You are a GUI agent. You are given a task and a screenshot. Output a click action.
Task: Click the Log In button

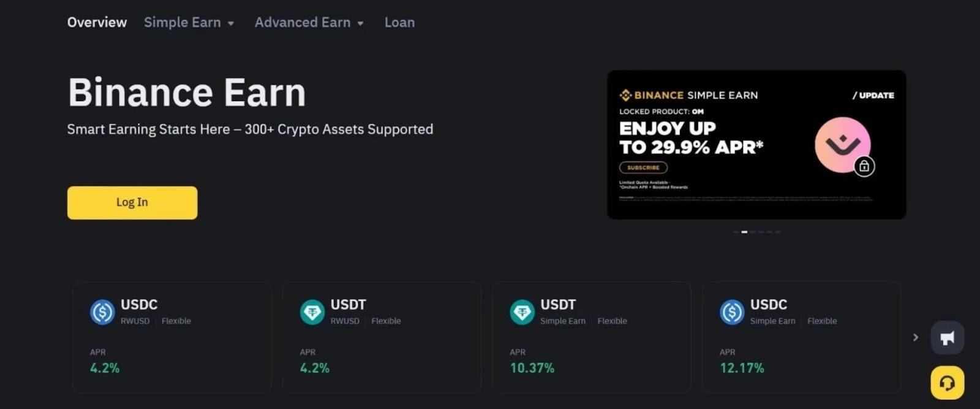pos(132,202)
